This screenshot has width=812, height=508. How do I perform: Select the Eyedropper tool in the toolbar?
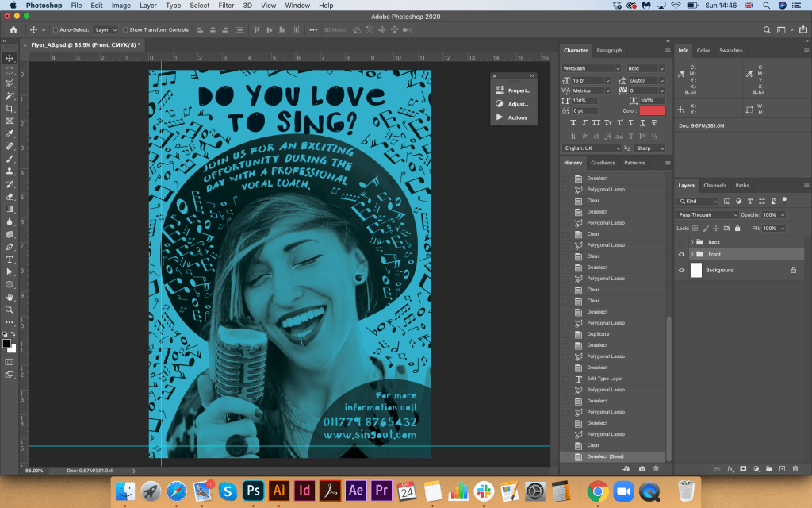click(10, 133)
